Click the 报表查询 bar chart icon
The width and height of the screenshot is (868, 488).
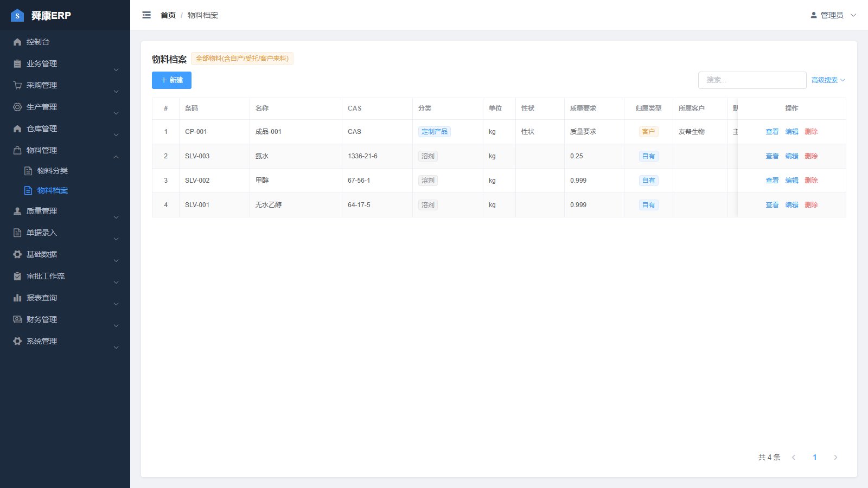(17, 298)
